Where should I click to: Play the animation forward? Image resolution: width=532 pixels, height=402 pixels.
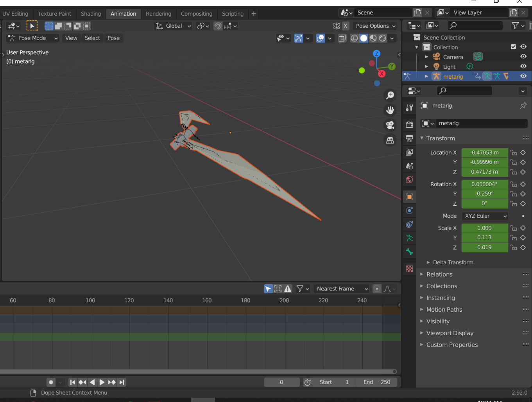(102, 382)
